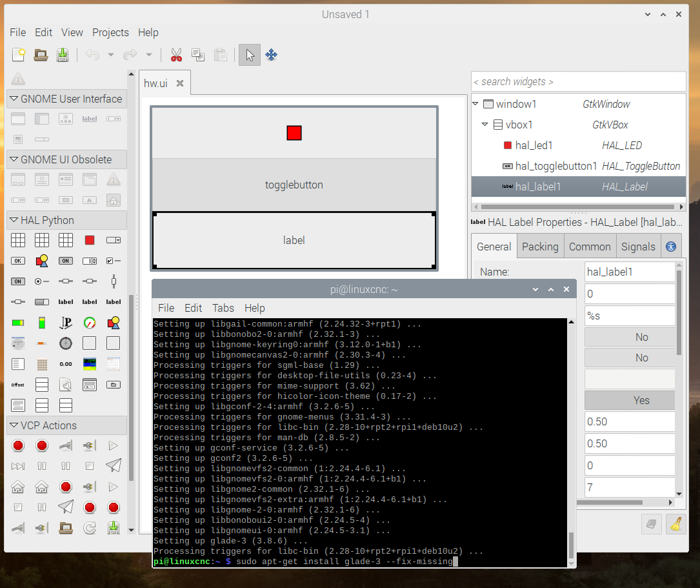The height and width of the screenshot is (588, 700).
Task: Choose the HAL radio button widget
Action: click(x=42, y=281)
